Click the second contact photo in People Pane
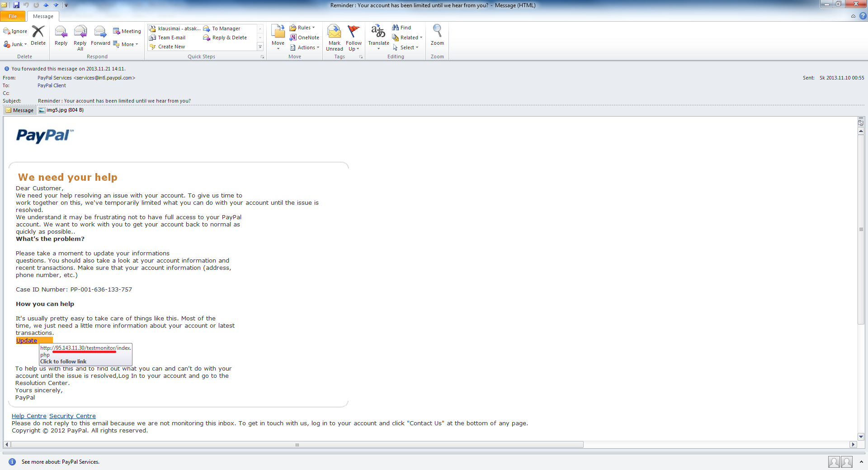Viewport: 868px width, 470px height. tap(846, 462)
